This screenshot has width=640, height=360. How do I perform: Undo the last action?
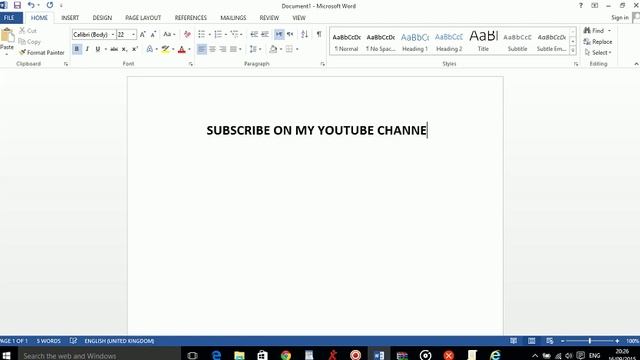tap(31, 5)
